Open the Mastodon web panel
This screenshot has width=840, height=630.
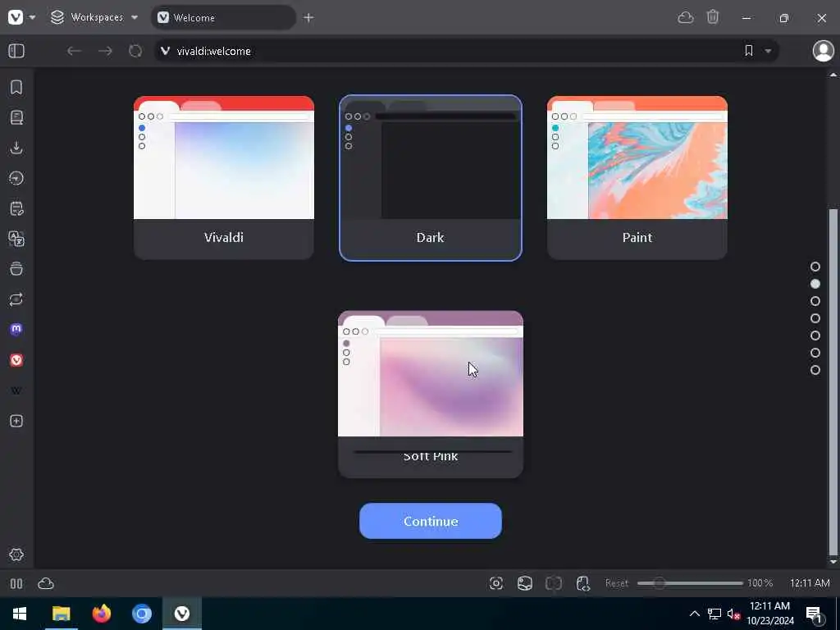pos(16,329)
